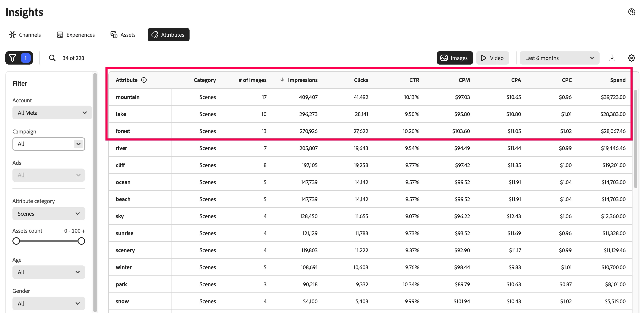644x313 pixels.
Task: Download the attributes table data
Action: pos(612,58)
